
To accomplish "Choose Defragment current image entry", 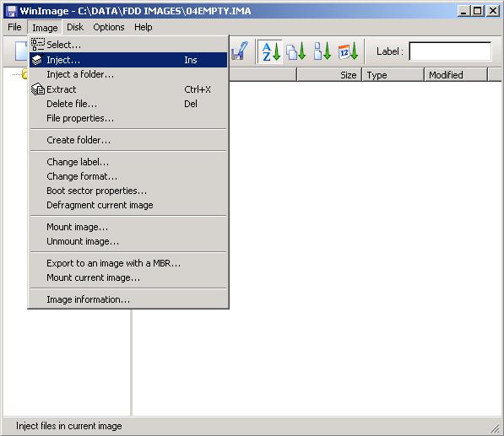I will click(128, 205).
